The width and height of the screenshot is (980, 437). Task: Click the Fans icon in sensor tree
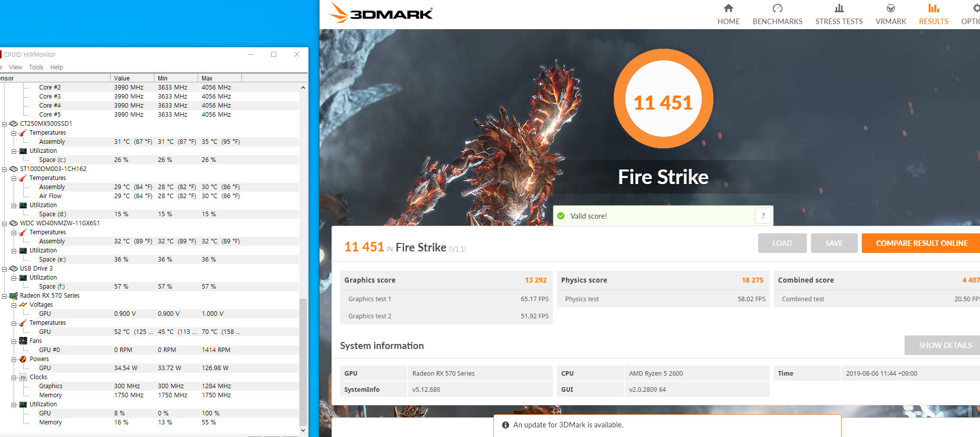coord(23,341)
